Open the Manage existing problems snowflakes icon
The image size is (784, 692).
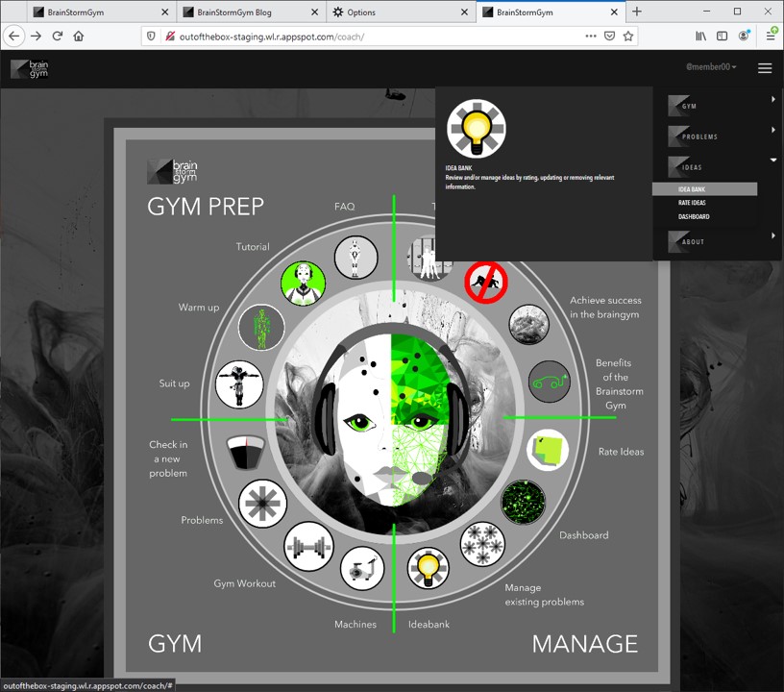(x=482, y=545)
